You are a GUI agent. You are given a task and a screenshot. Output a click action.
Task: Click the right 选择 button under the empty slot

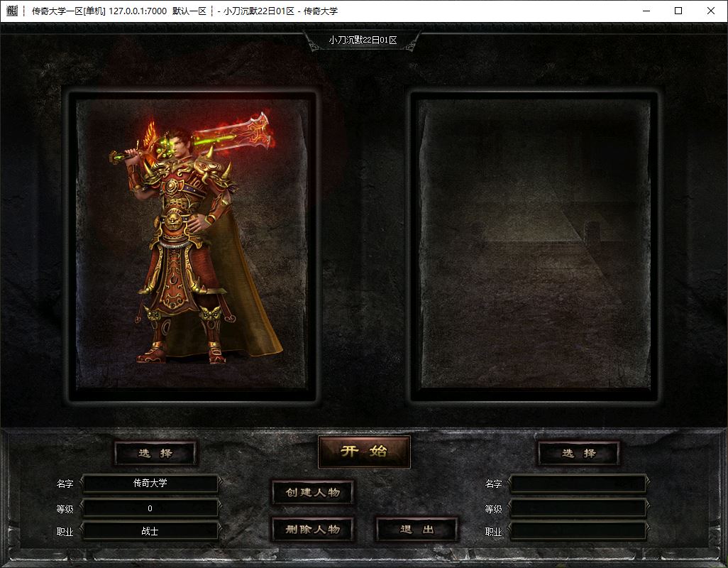(578, 453)
